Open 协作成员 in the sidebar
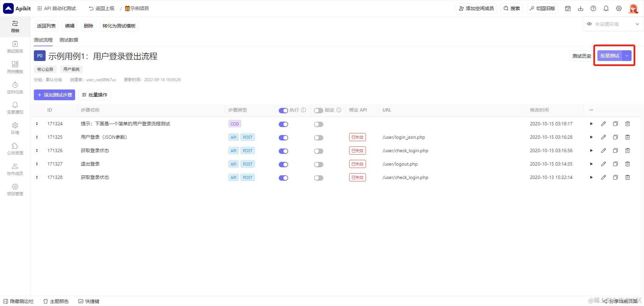This screenshot has height=306, width=644. (15, 170)
